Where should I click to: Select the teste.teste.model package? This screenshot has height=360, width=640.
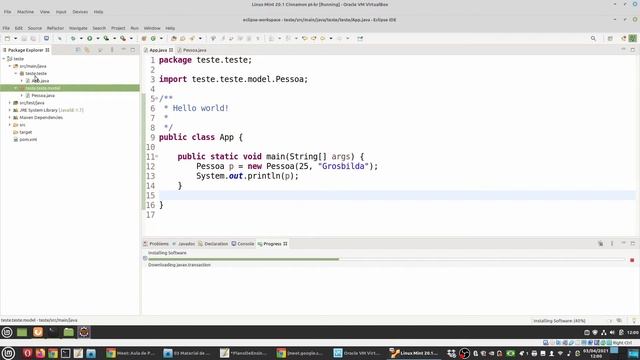pyautogui.click(x=43, y=88)
